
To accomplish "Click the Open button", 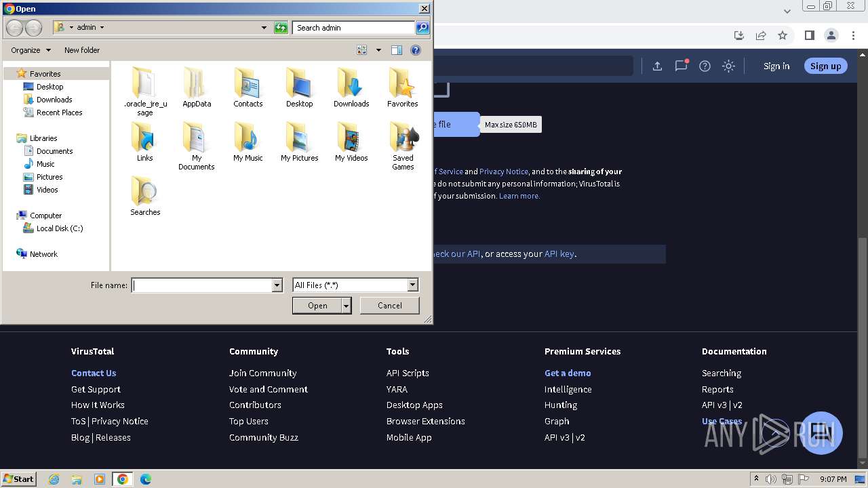I will click(x=317, y=306).
